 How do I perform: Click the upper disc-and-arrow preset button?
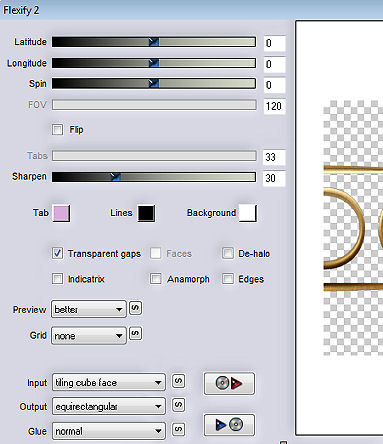pyautogui.click(x=229, y=383)
